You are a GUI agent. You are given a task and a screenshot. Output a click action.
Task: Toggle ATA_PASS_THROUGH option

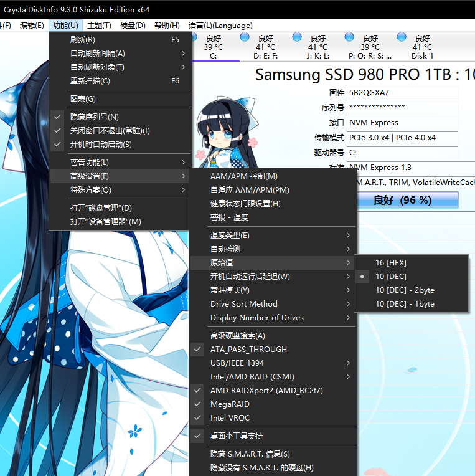tap(248, 350)
